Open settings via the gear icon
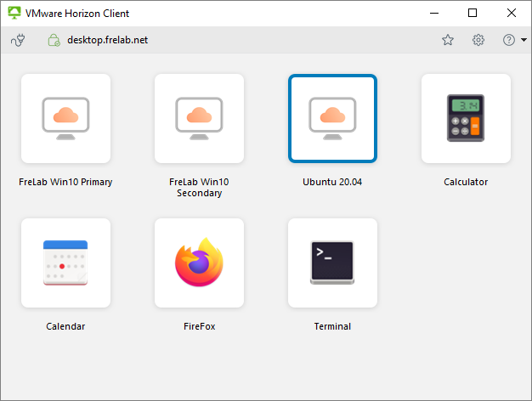The width and height of the screenshot is (532, 401). [x=478, y=40]
